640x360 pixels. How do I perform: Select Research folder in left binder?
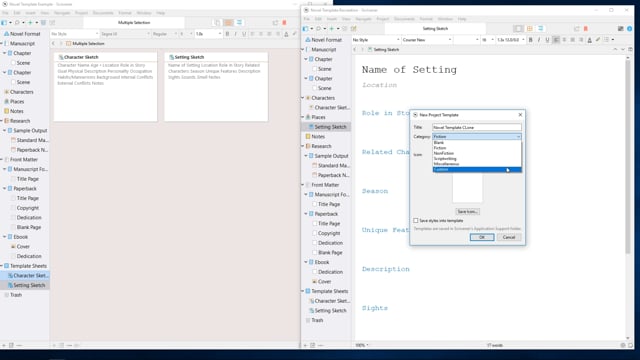pos(20,121)
